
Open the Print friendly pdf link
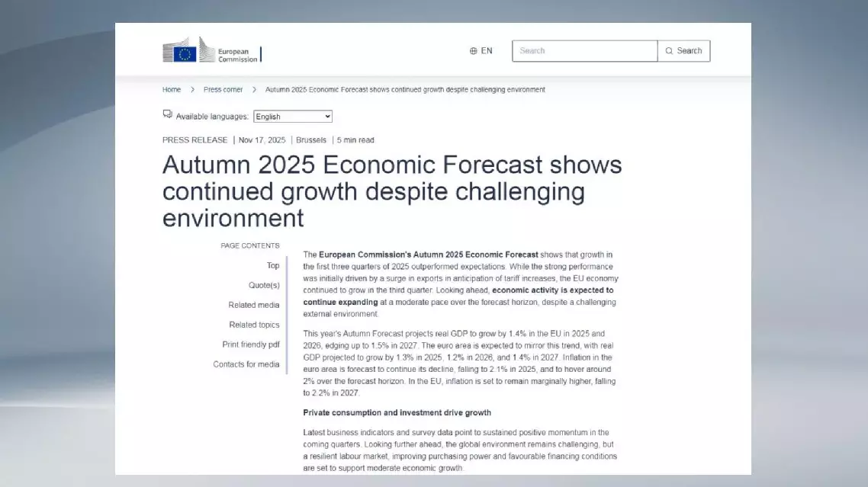coord(251,345)
